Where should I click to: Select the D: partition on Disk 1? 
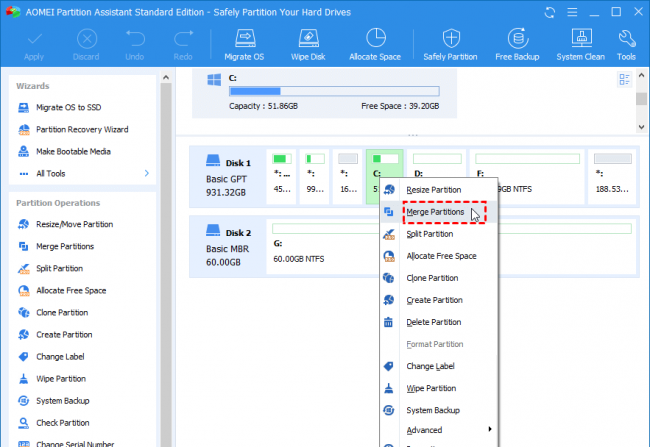click(x=437, y=164)
